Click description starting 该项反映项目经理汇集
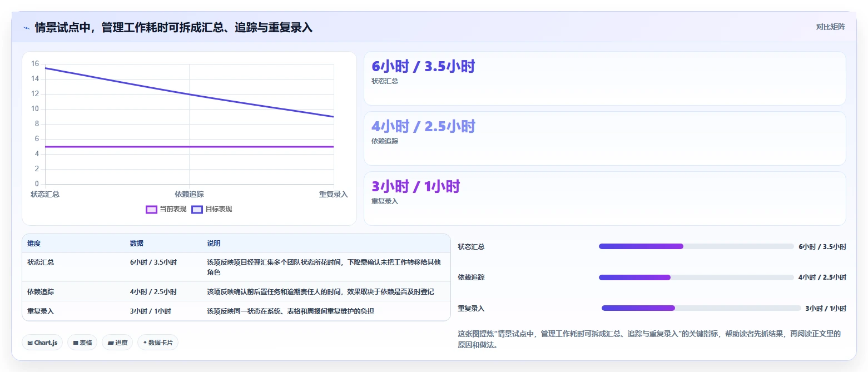The image size is (868, 372). pyautogui.click(x=324, y=267)
